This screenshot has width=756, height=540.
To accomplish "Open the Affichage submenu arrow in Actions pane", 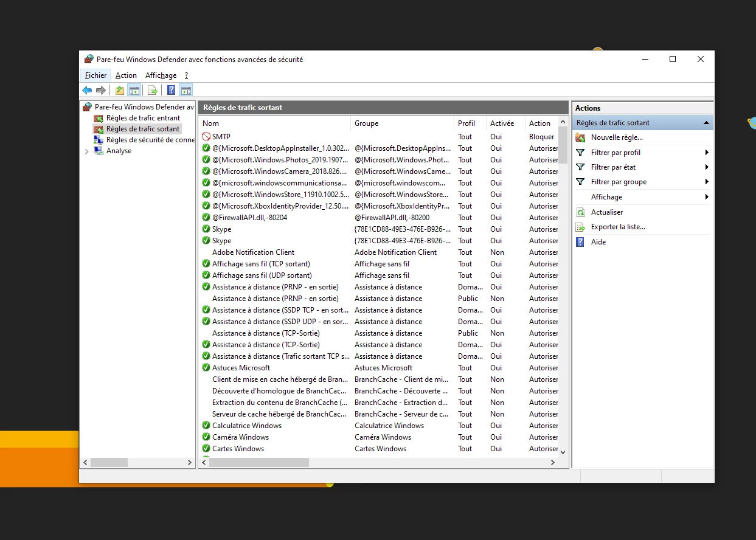I will click(x=707, y=197).
